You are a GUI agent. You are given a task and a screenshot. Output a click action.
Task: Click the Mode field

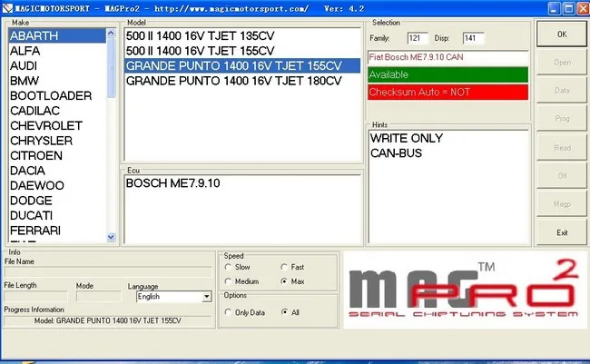[x=99, y=296]
